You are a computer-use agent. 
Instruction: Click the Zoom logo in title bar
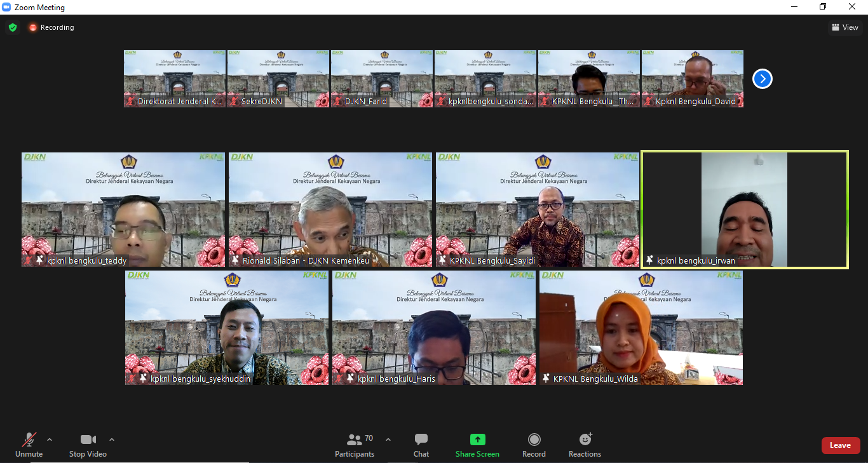coord(7,7)
